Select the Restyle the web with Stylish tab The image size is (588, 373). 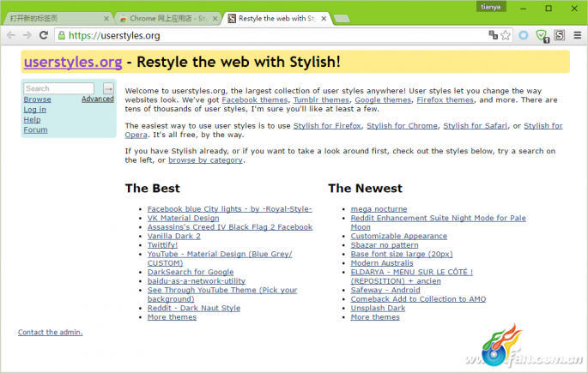coord(276,18)
